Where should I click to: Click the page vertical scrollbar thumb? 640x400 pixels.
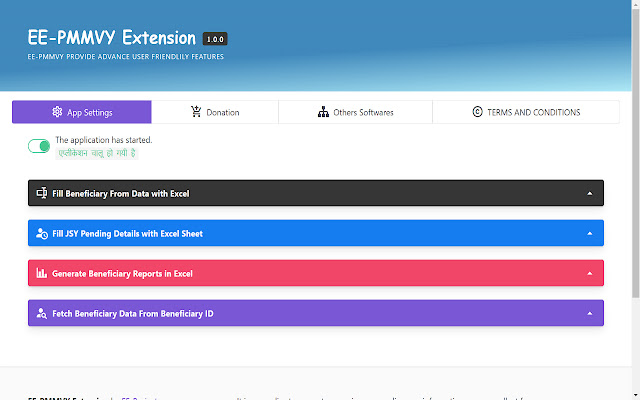pos(636,153)
